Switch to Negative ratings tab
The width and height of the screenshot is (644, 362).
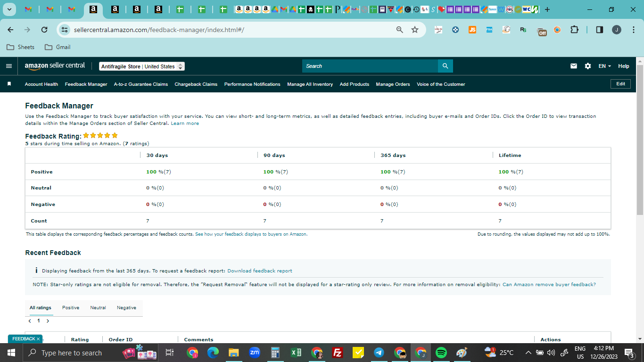click(x=126, y=307)
